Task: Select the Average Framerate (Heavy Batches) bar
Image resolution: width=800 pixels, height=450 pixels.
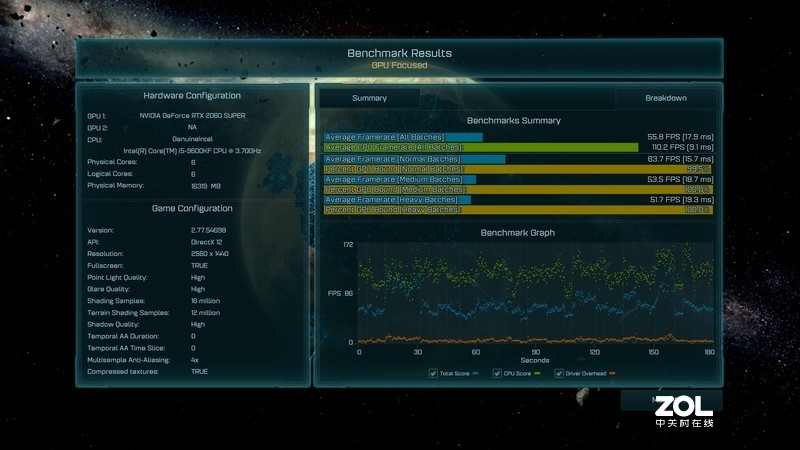Action: tap(397, 200)
